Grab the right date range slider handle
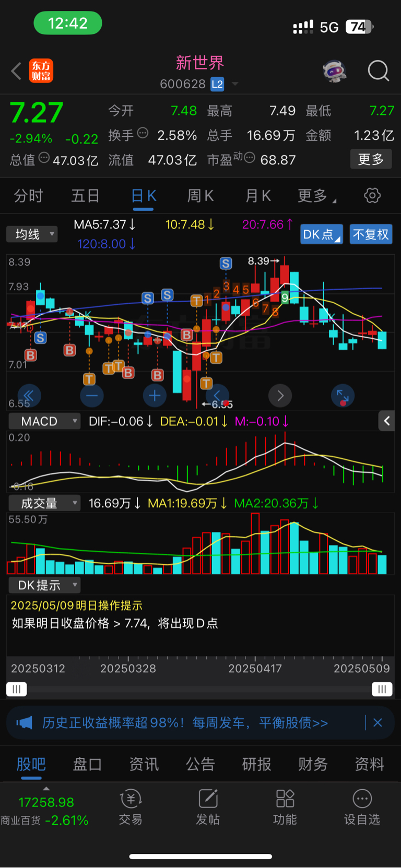401x868 pixels. (382, 689)
